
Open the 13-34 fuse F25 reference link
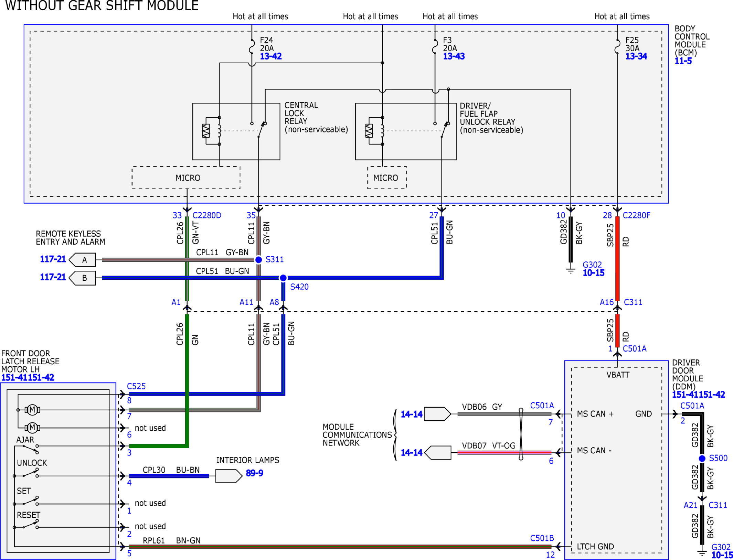tap(636, 56)
